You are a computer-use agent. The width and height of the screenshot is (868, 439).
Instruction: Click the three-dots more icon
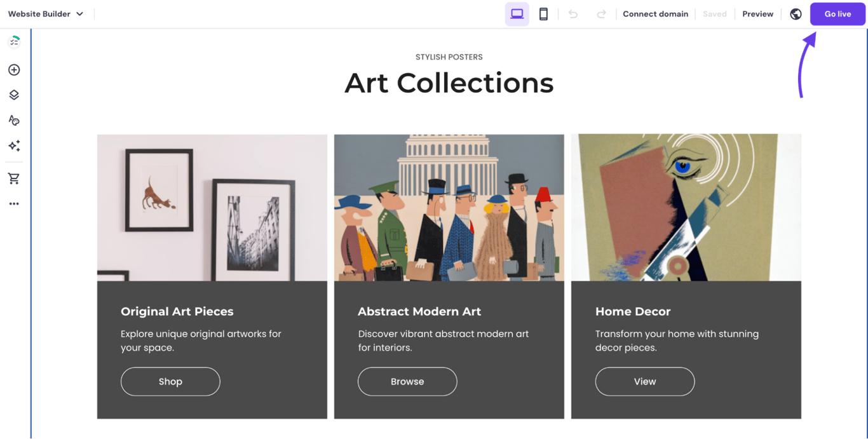pos(13,203)
